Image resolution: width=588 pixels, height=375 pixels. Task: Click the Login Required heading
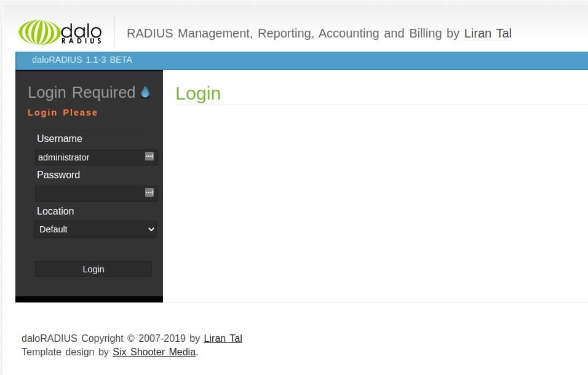click(x=82, y=93)
